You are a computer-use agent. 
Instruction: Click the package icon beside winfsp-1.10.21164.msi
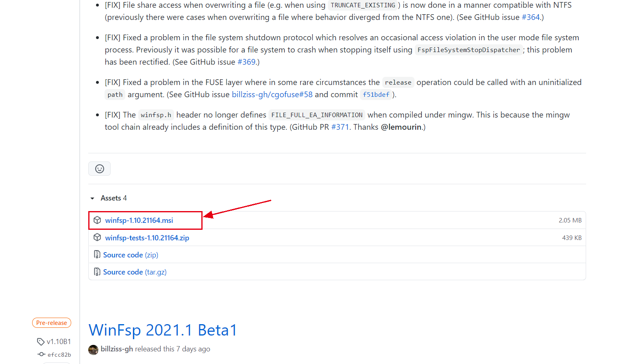97,220
